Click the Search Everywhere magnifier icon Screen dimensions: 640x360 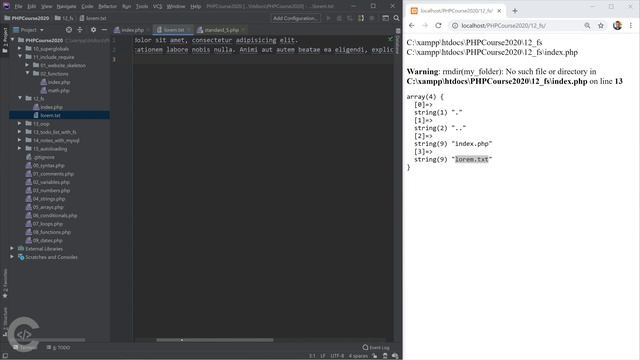pos(396,18)
